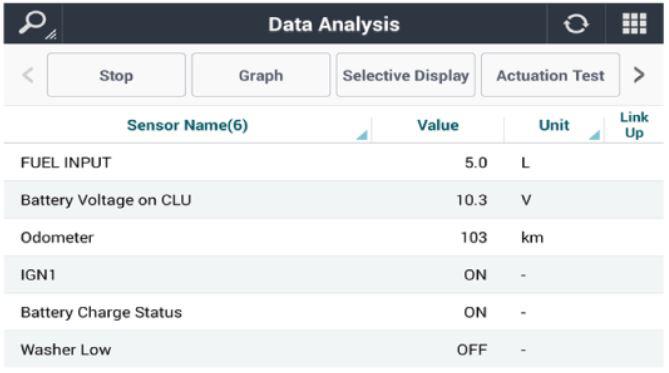Click the 103 odometer value
Screen dimensions: 669x373
click(x=474, y=237)
